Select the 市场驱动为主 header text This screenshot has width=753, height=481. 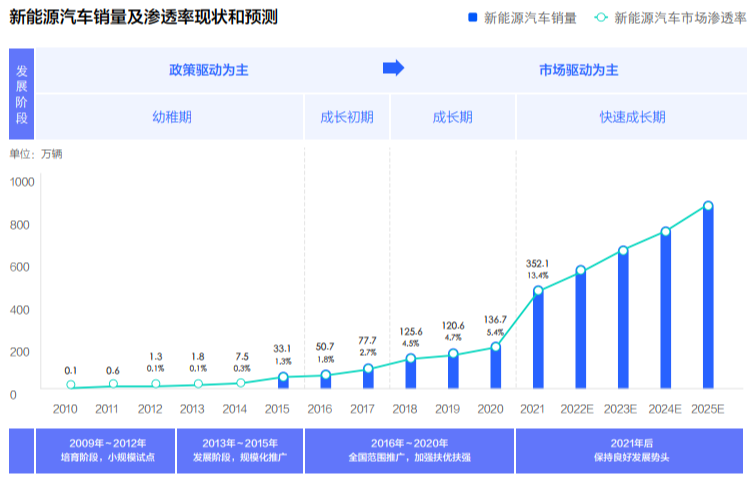tap(579, 70)
